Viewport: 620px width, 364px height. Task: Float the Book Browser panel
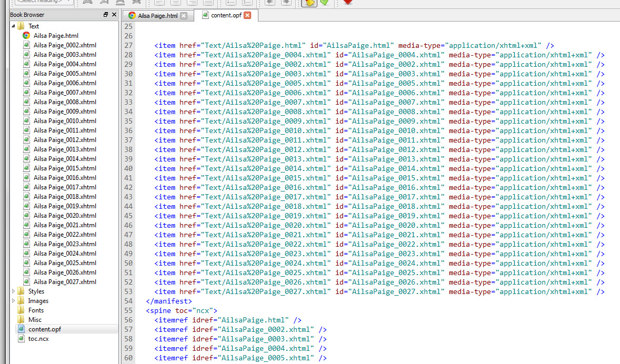tap(106, 15)
